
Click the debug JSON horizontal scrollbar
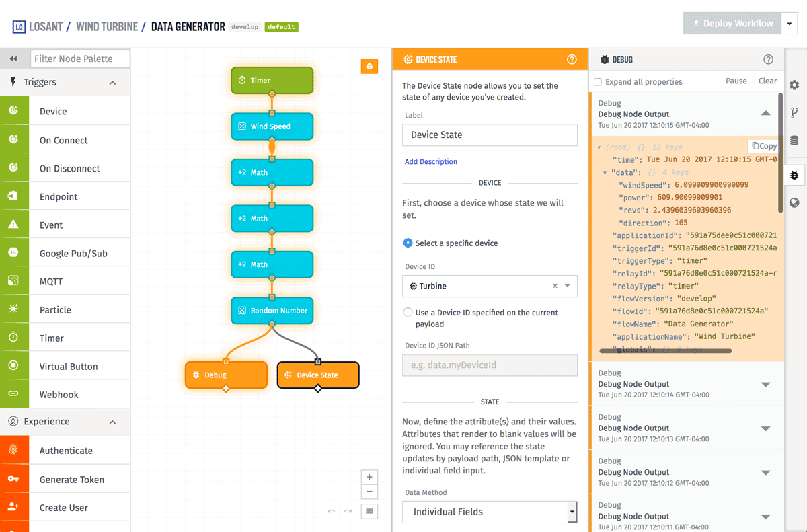click(x=665, y=351)
